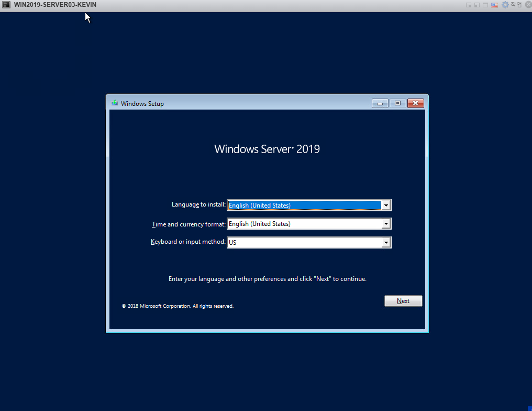532x411 pixels.
Task: Click the "Enter your language and other preferences" instruction
Action: tap(268, 279)
